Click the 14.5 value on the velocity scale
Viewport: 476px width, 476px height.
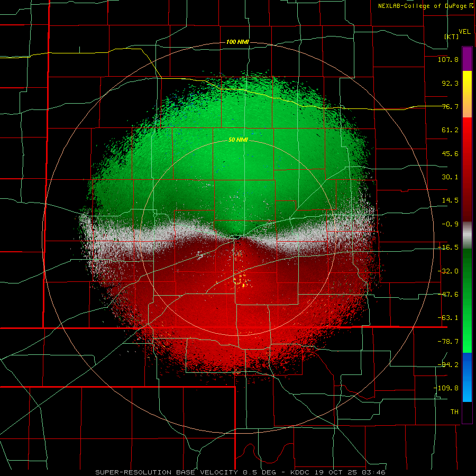pyautogui.click(x=450, y=200)
